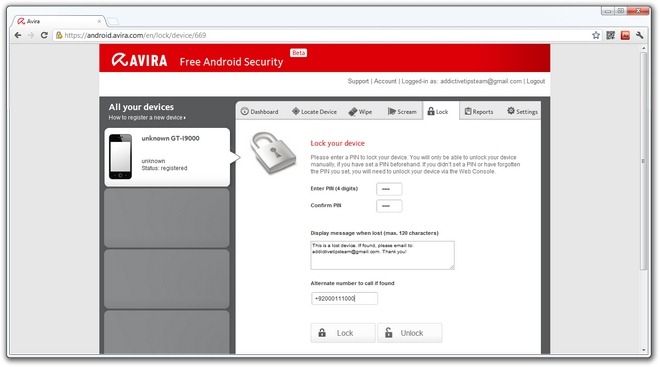
Task: Open a new browser tab
Action: click(x=113, y=21)
